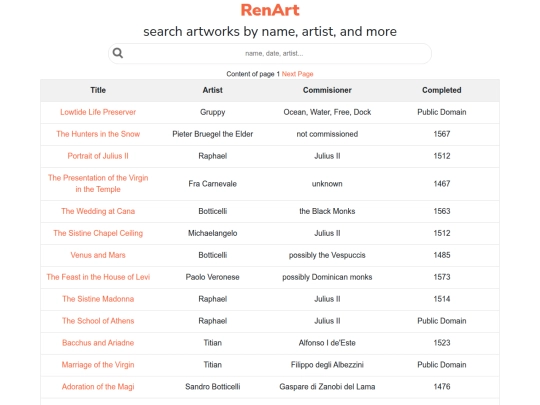540x405 pixels.
Task: Open The Presentation of the Virgin link
Action: point(98,184)
